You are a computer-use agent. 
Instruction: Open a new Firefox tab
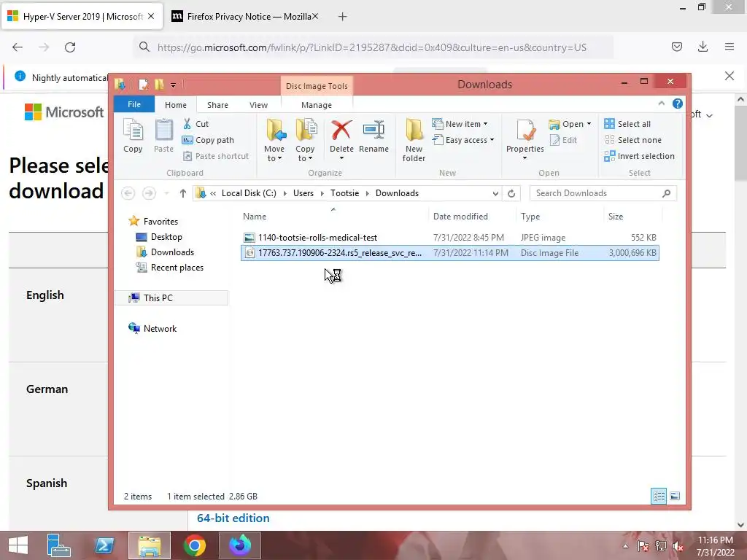tap(343, 17)
